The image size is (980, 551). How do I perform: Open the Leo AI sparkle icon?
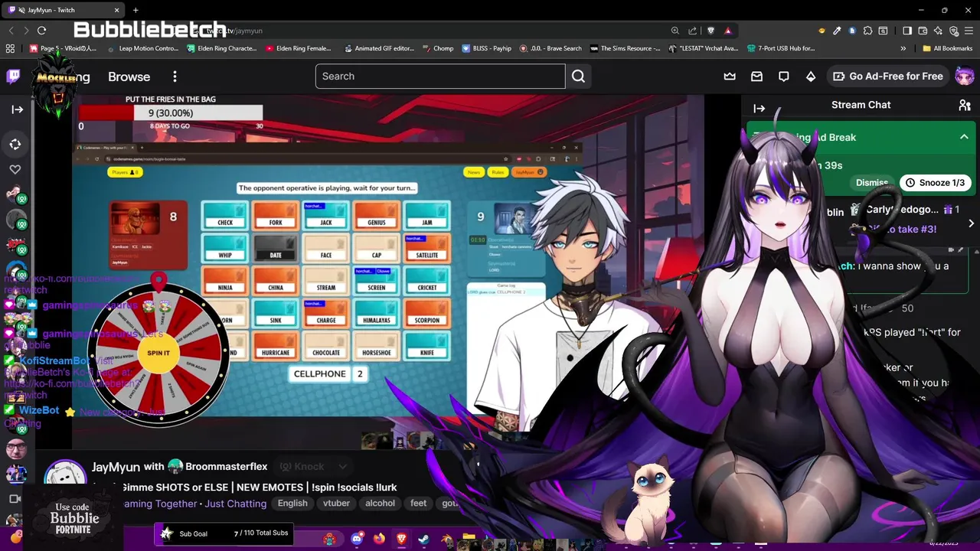pos(939,31)
